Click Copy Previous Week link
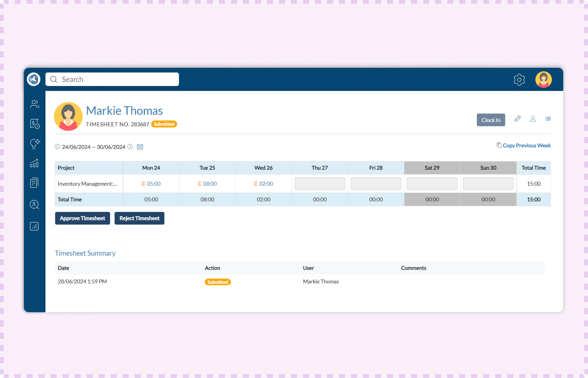 (x=527, y=145)
